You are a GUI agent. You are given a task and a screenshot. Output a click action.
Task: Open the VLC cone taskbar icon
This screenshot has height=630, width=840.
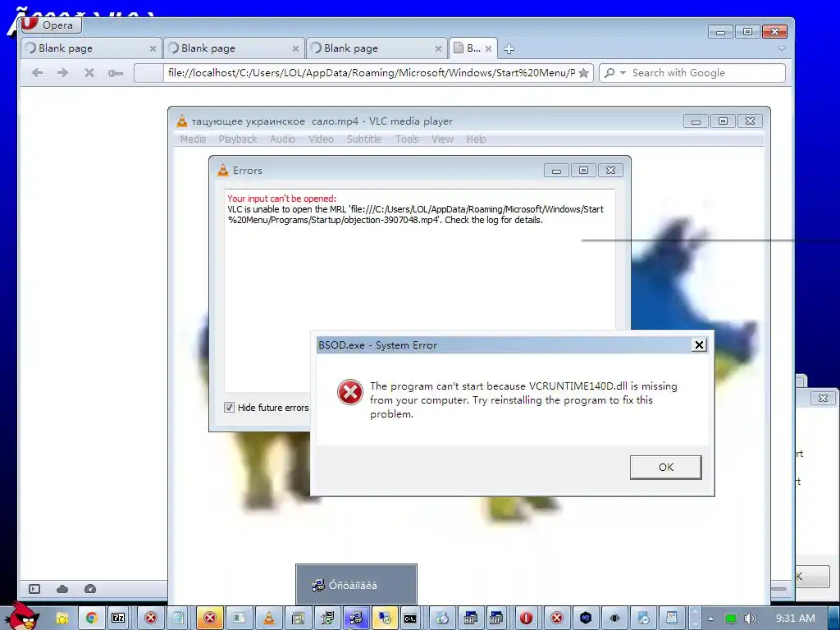[x=269, y=619]
